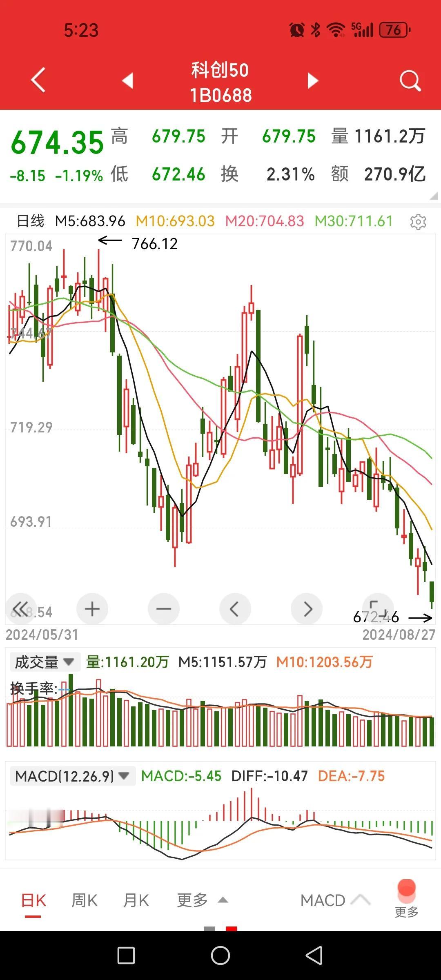Screen dimensions: 441x980
Task: Tap the M5:683.96 moving average label
Action: click(x=90, y=221)
